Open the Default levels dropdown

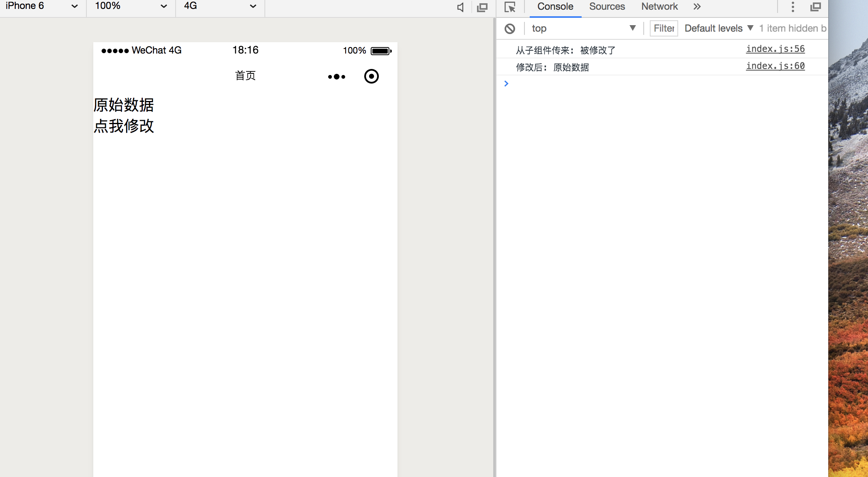point(718,28)
